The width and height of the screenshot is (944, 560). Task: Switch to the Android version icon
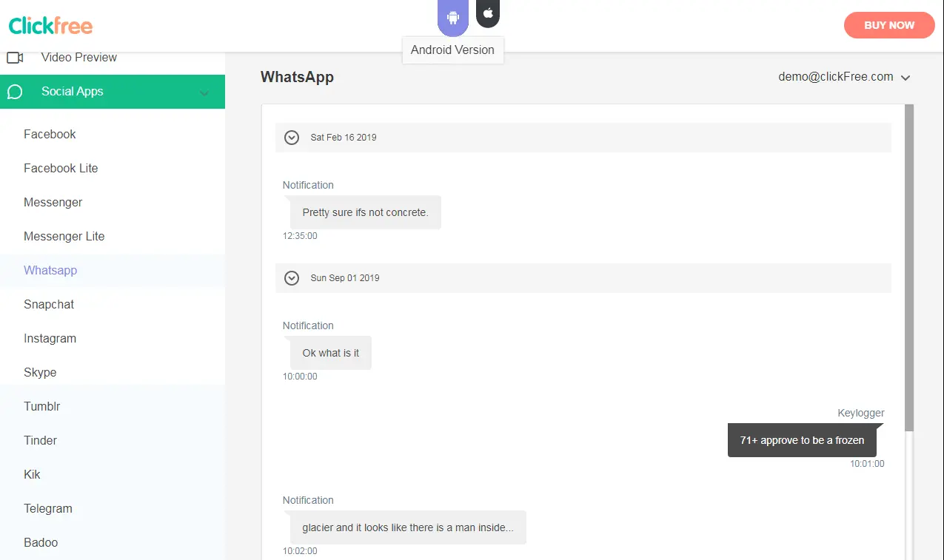(x=453, y=18)
